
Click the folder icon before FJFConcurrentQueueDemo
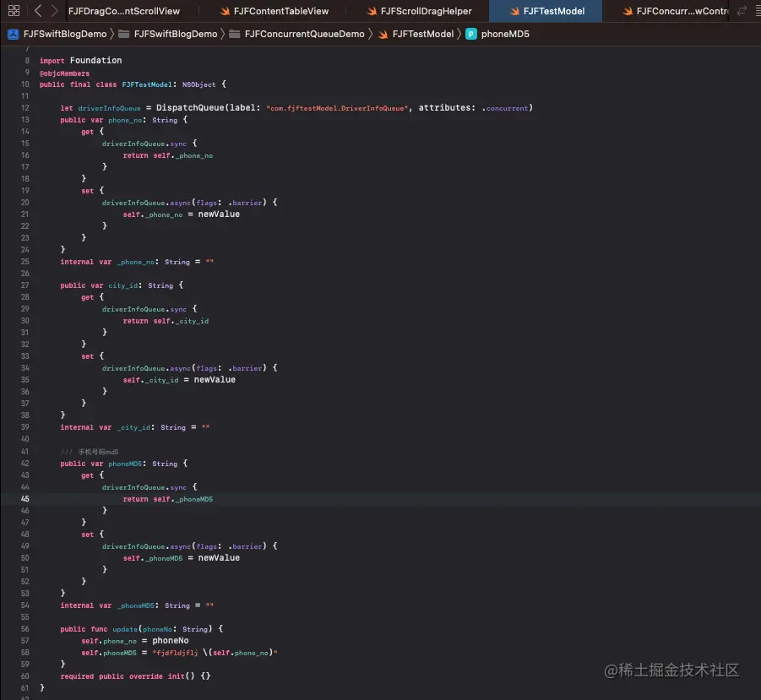pos(235,34)
